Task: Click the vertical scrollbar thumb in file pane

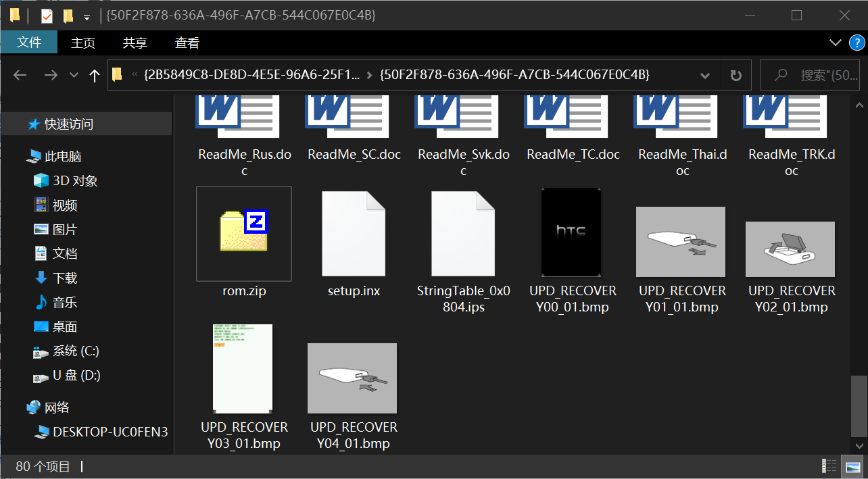Action: point(859,404)
